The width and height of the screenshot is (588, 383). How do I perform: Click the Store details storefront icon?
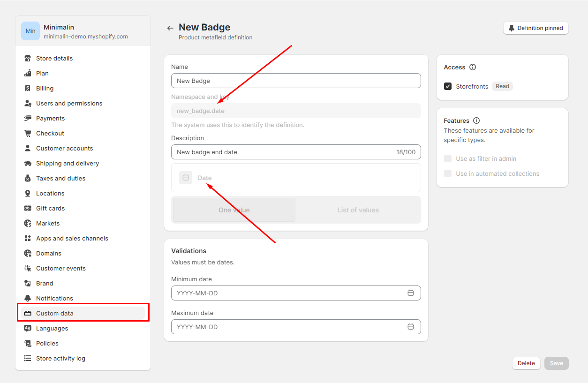point(28,58)
